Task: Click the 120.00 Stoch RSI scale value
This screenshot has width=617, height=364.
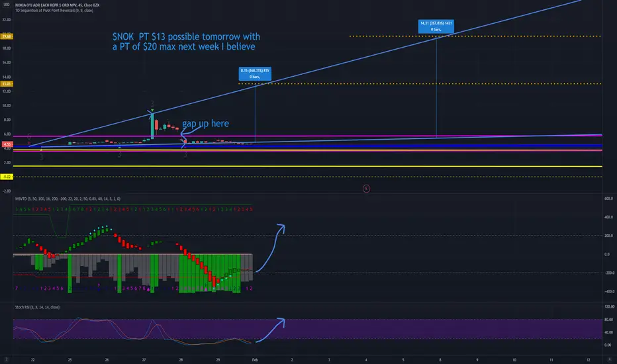Action: point(609,306)
